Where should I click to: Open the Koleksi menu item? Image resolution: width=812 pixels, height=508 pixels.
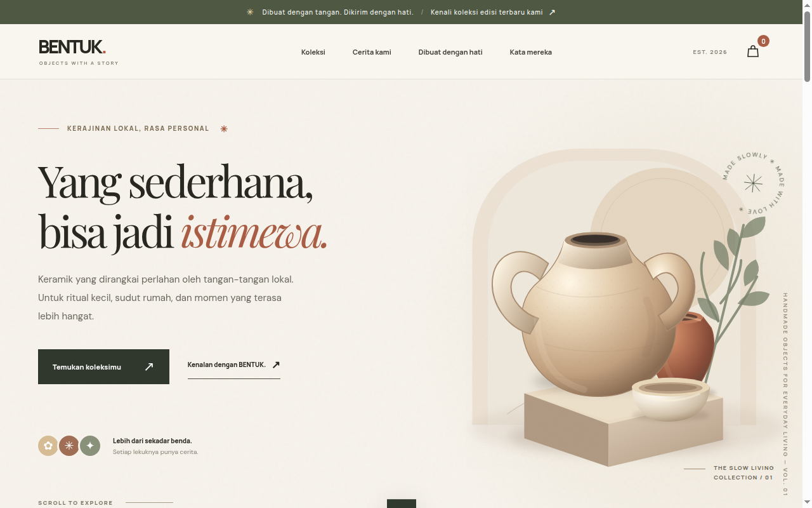(x=313, y=52)
